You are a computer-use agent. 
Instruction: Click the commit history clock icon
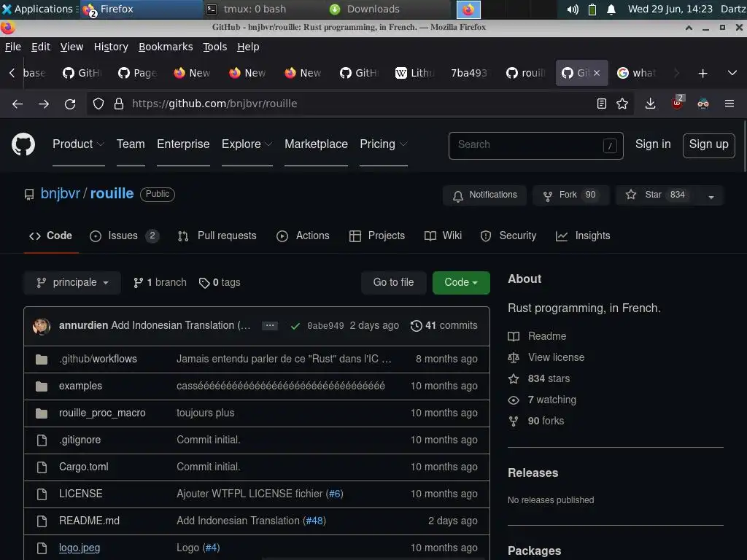click(416, 326)
